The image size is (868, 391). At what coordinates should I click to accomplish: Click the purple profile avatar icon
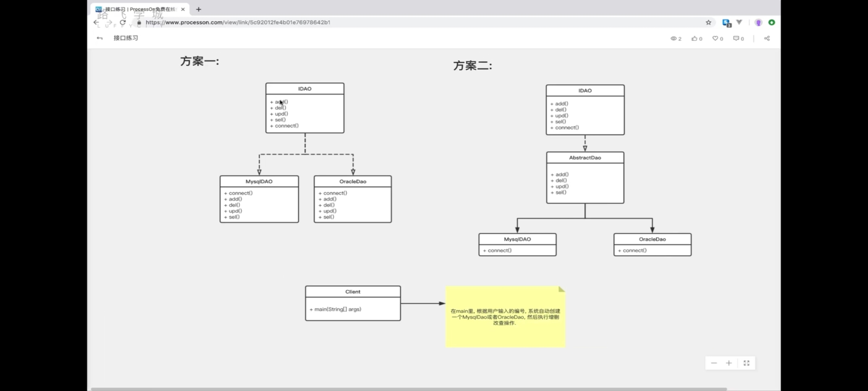[758, 22]
